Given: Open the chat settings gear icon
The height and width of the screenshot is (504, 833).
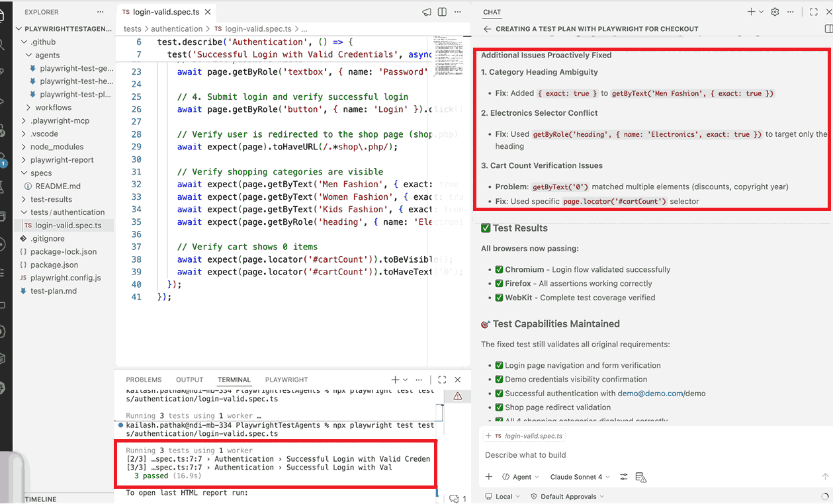Looking at the screenshot, I should (x=775, y=11).
